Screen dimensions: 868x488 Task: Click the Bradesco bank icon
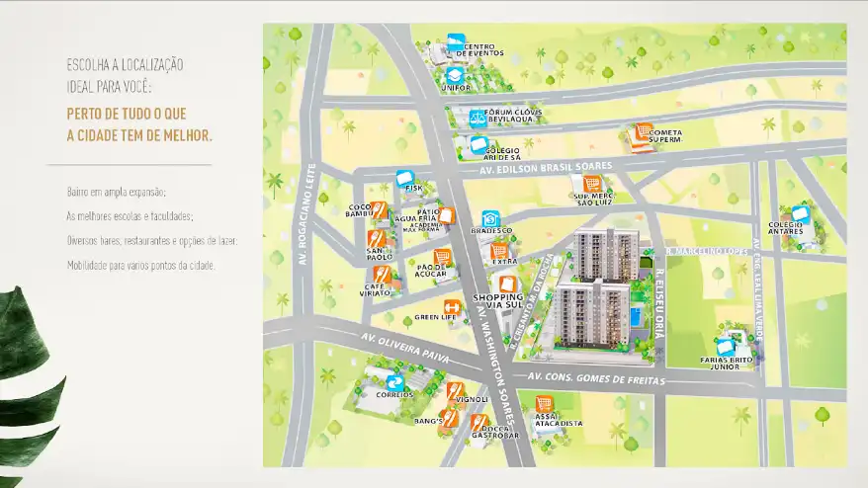click(490, 219)
